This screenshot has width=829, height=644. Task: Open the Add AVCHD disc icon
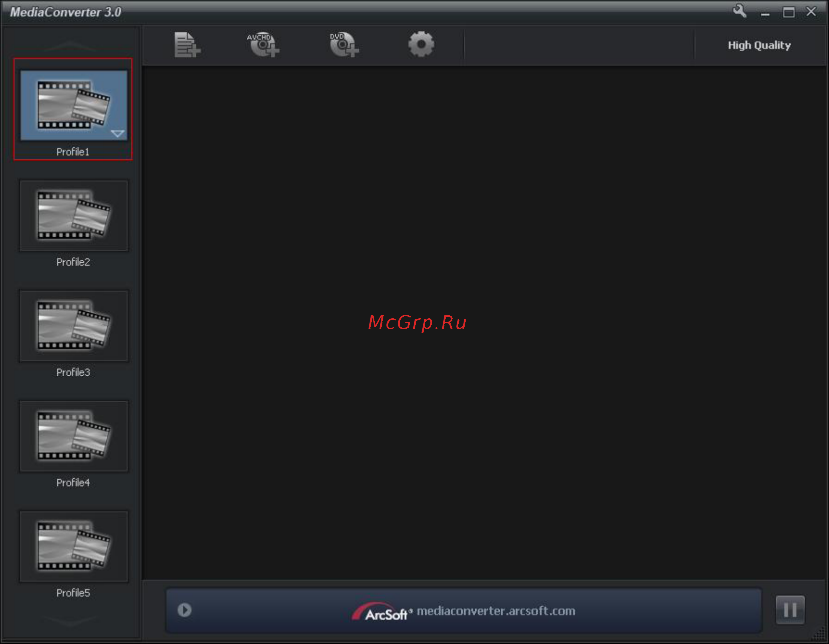[263, 44]
